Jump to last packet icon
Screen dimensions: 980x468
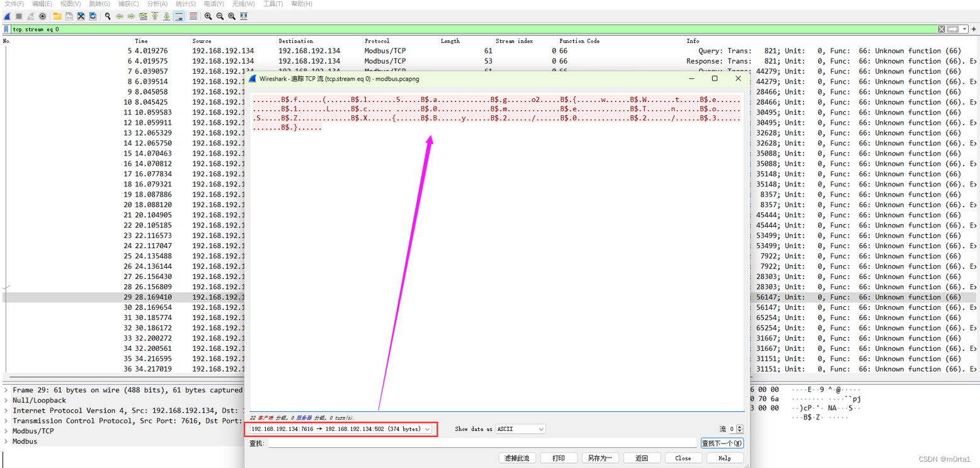[167, 16]
